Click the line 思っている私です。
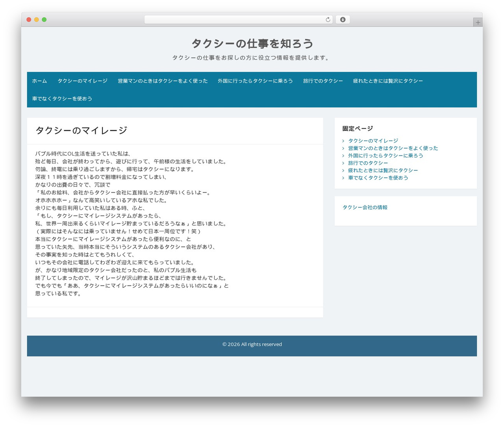 (58, 293)
